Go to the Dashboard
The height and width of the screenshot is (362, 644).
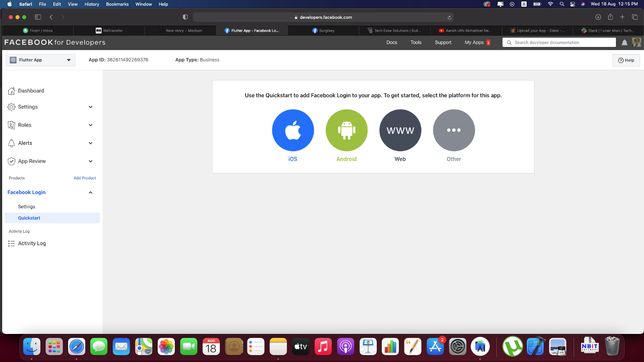(x=31, y=91)
